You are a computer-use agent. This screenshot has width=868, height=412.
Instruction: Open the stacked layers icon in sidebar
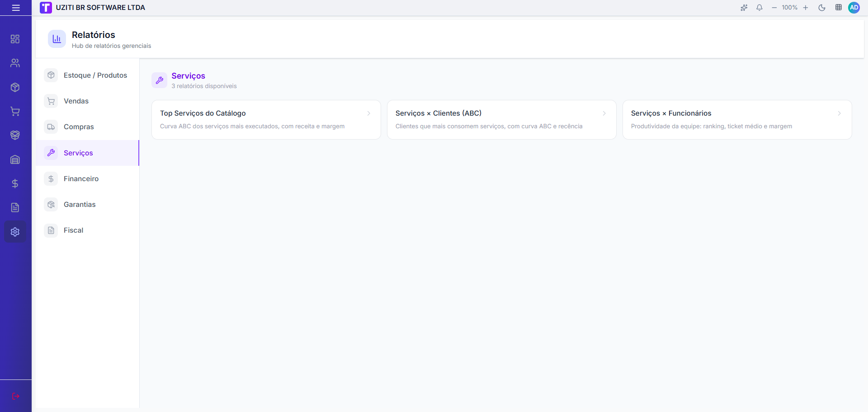(15, 135)
